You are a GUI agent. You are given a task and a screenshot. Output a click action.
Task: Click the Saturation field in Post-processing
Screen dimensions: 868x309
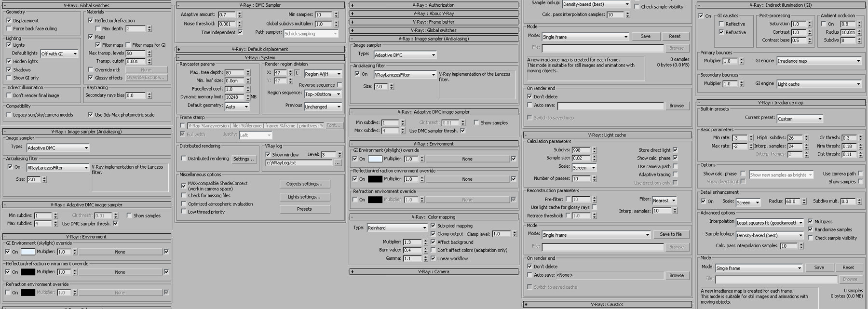(799, 24)
